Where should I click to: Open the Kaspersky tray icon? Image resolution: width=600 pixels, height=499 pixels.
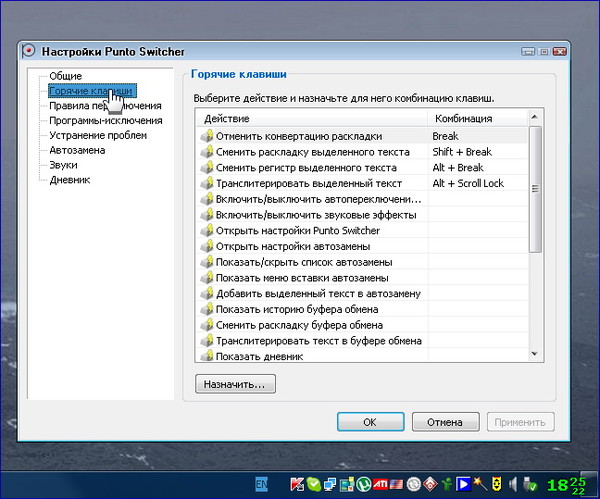pos(297,484)
